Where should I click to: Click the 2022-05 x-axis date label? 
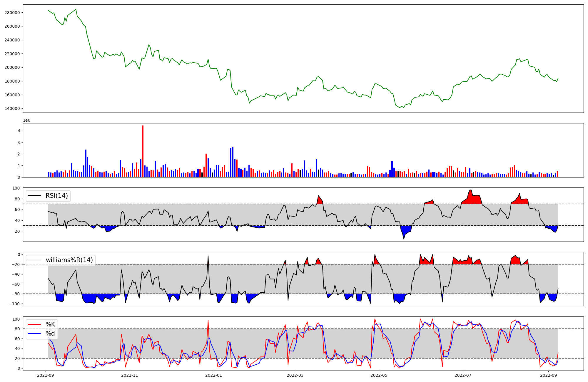379,375
